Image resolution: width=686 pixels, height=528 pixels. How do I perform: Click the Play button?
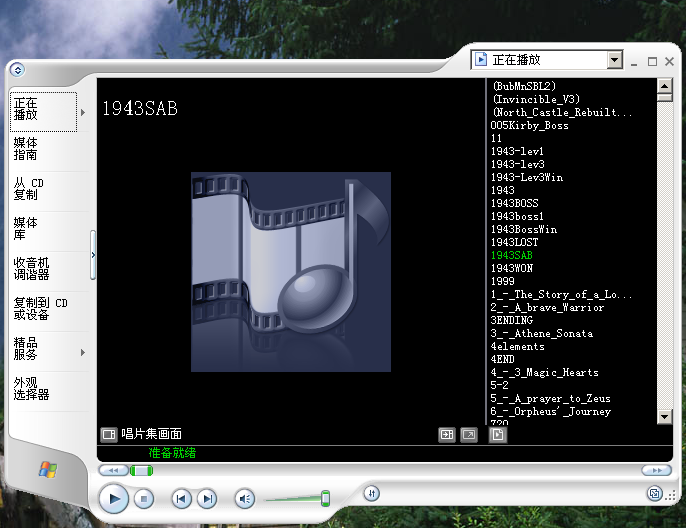point(114,498)
